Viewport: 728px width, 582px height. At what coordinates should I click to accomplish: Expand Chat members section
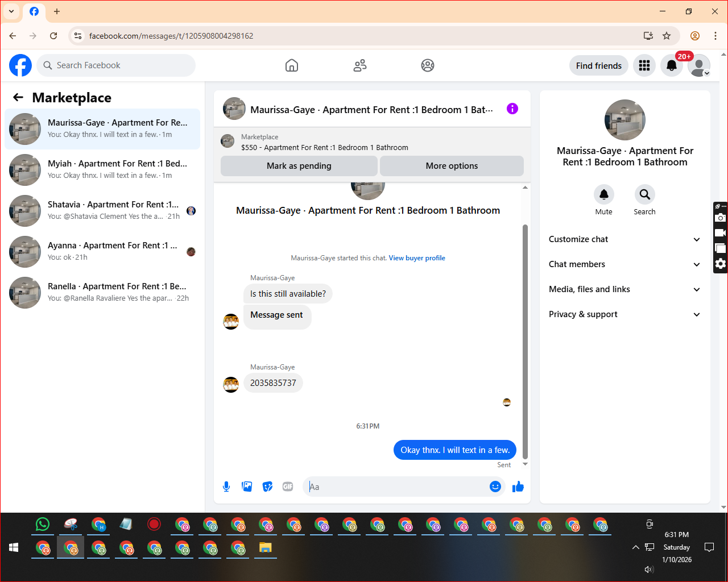pyautogui.click(x=624, y=264)
